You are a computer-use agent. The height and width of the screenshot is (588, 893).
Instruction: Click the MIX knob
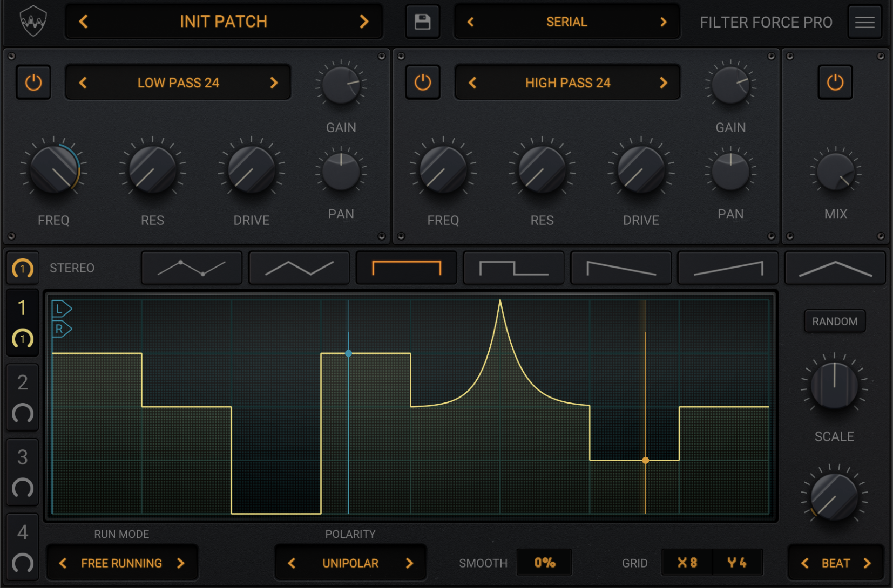tap(836, 172)
